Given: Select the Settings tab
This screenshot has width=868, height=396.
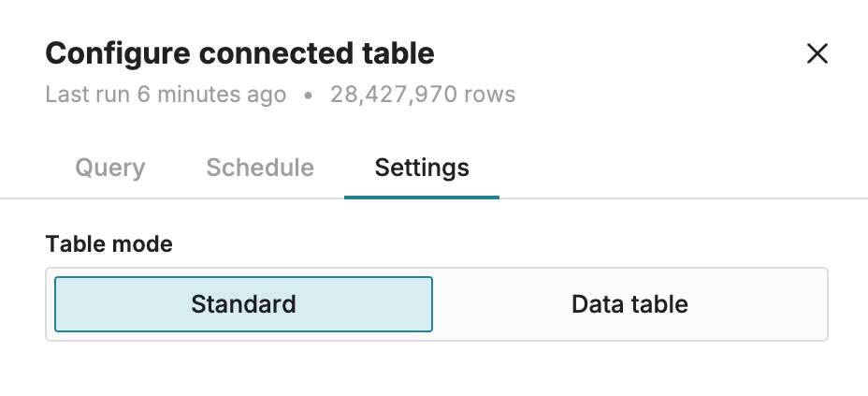Looking at the screenshot, I should (422, 168).
